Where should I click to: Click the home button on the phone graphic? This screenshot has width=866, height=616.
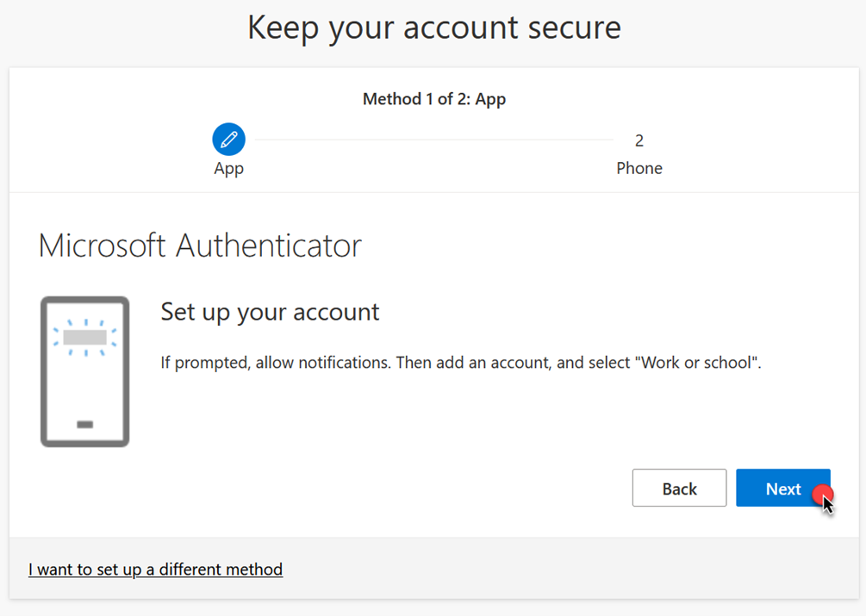[x=84, y=422]
